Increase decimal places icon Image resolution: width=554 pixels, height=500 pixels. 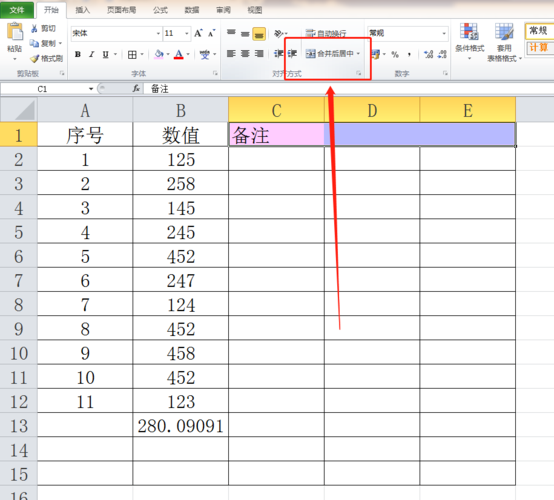point(428,54)
